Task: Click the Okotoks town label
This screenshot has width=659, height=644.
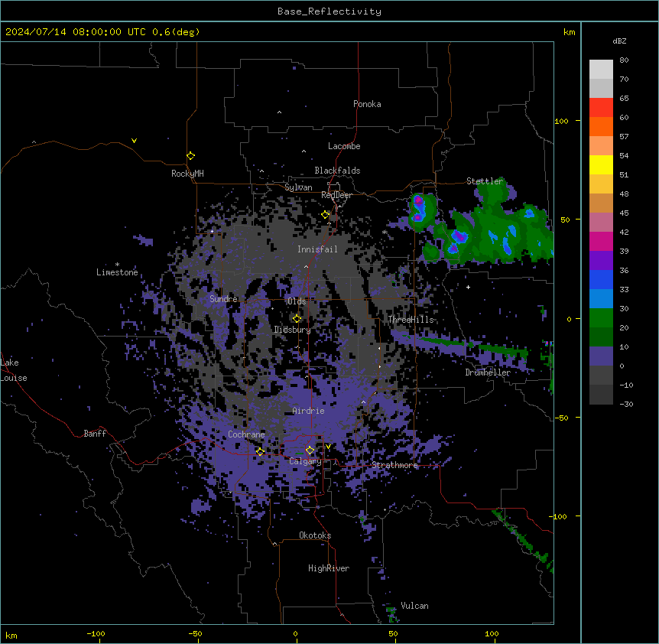Action: pos(315,535)
